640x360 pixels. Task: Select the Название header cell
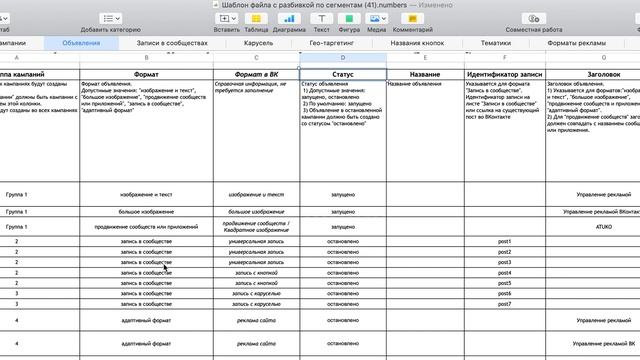pyautogui.click(x=425, y=74)
